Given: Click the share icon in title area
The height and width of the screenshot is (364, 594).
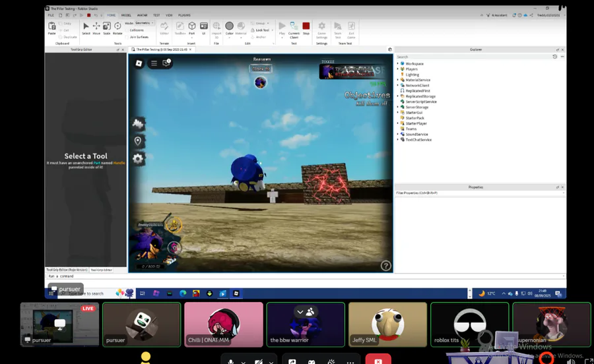Looking at the screenshot, I should [x=531, y=15].
